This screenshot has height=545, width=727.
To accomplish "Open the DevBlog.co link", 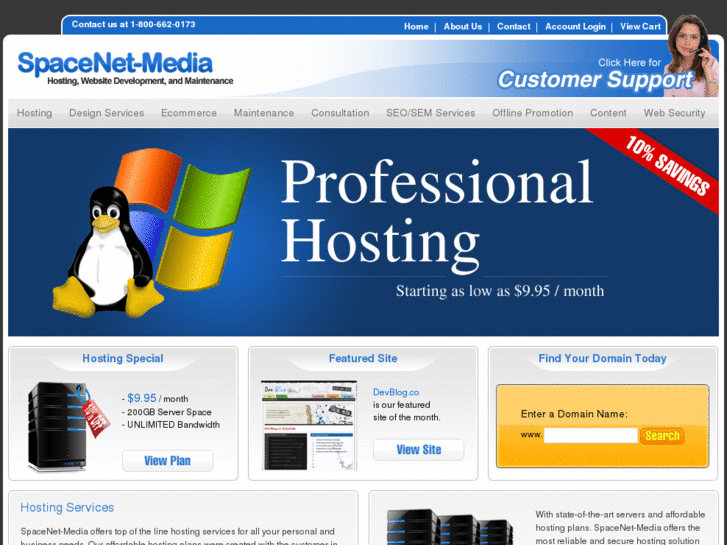I will [396, 392].
